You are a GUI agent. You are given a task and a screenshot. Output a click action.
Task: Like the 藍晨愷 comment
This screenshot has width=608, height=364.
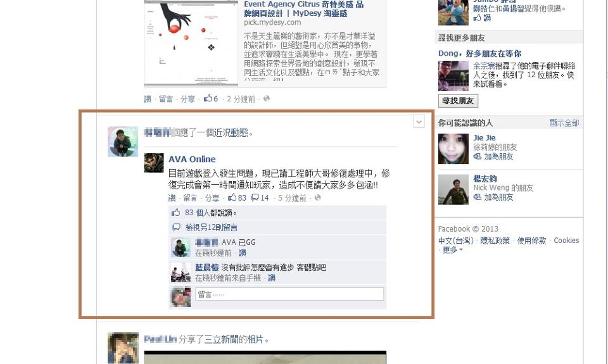coord(272,278)
